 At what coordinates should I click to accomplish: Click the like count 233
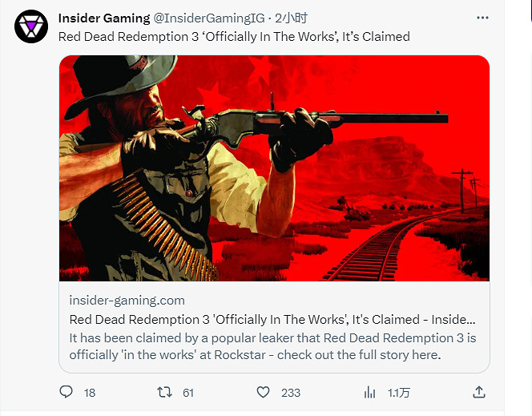tap(290, 392)
